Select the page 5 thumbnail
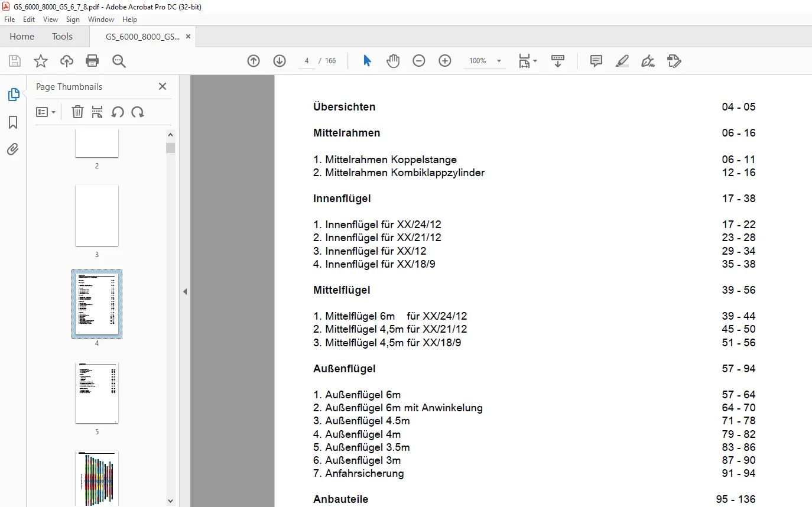The image size is (812, 507). point(97,393)
